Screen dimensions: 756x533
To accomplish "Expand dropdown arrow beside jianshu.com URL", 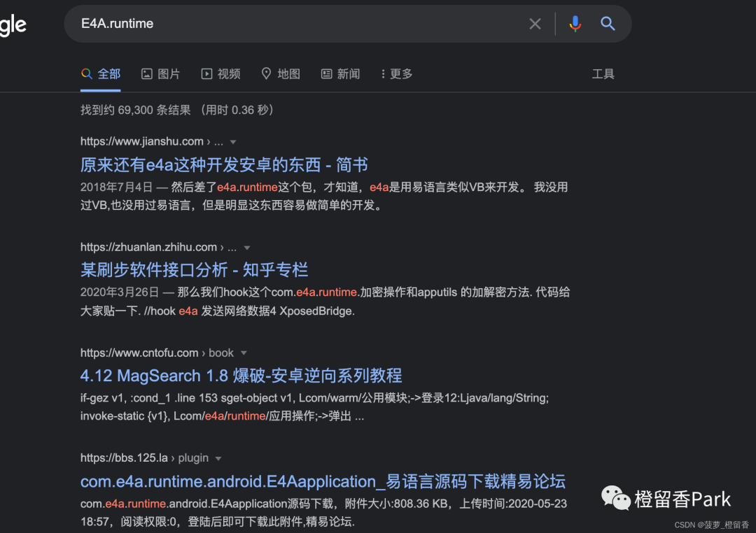I will tap(233, 142).
